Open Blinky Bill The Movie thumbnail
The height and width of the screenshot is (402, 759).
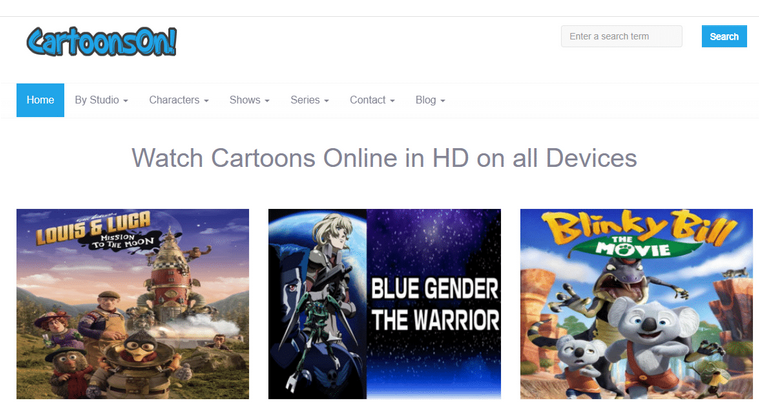(637, 304)
